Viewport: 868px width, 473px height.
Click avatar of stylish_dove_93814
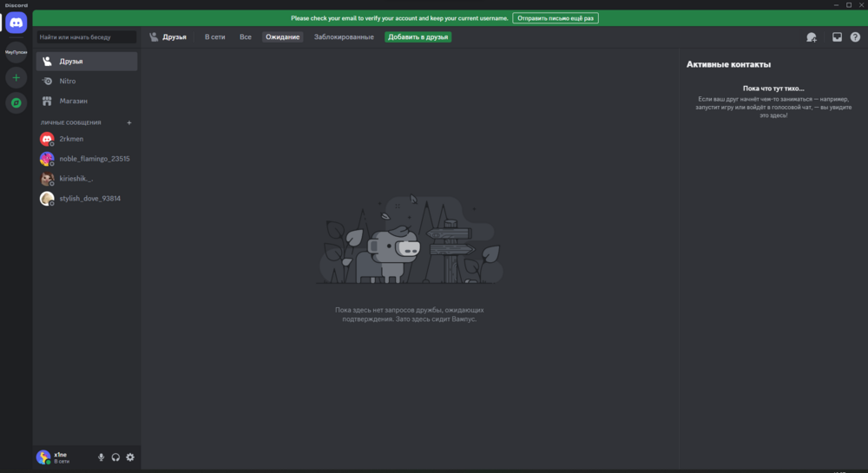[x=47, y=199]
